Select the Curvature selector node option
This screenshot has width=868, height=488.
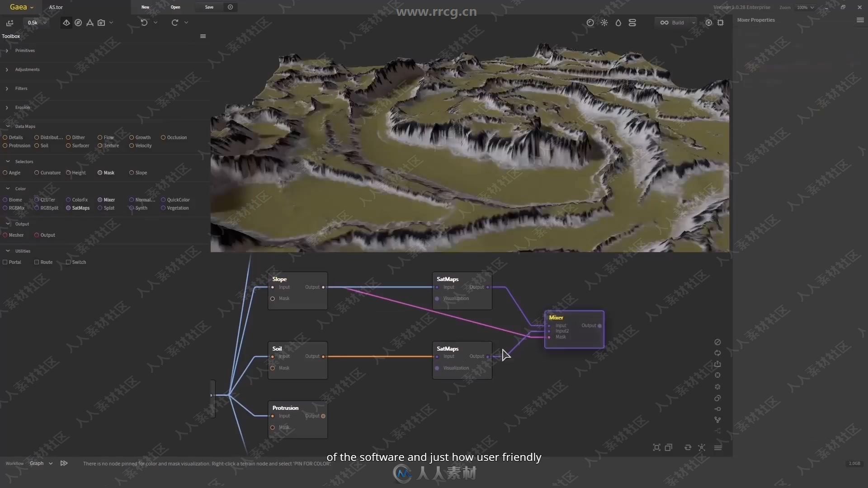coord(47,173)
